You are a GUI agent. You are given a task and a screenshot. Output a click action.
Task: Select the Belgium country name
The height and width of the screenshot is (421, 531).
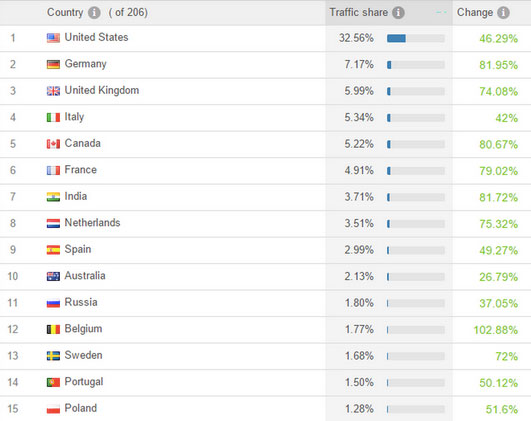point(83,329)
